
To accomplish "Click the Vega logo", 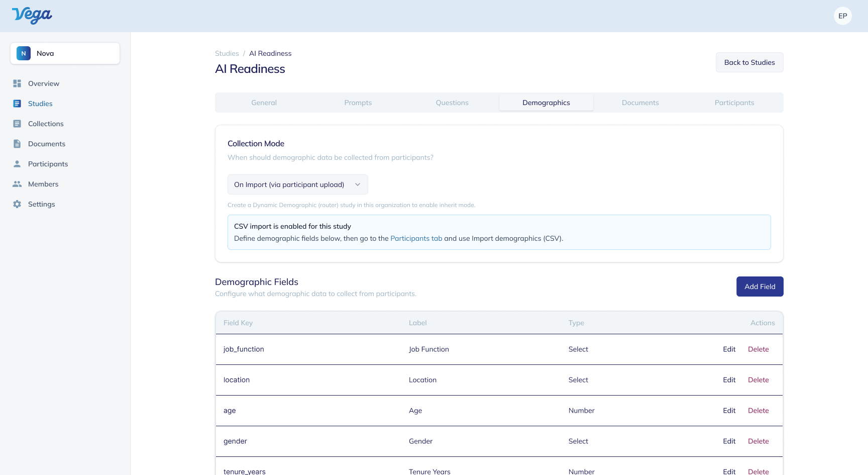I will (x=32, y=16).
